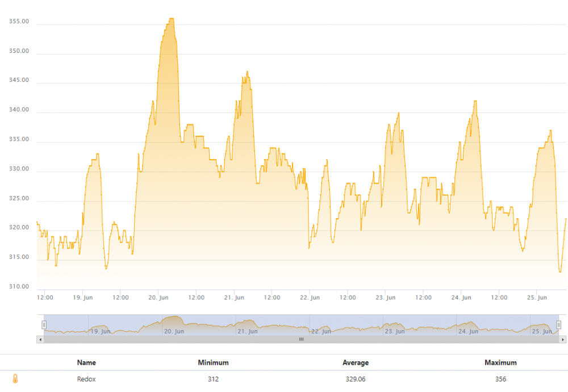Click the 20. Jun label in navigator
Image resolution: width=568 pixels, height=392 pixels.
click(174, 331)
